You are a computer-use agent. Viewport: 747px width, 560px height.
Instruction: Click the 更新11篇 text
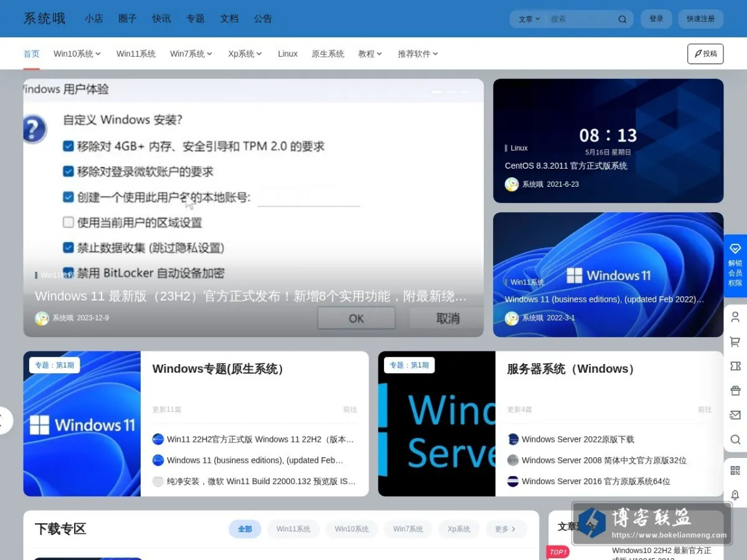(x=167, y=410)
